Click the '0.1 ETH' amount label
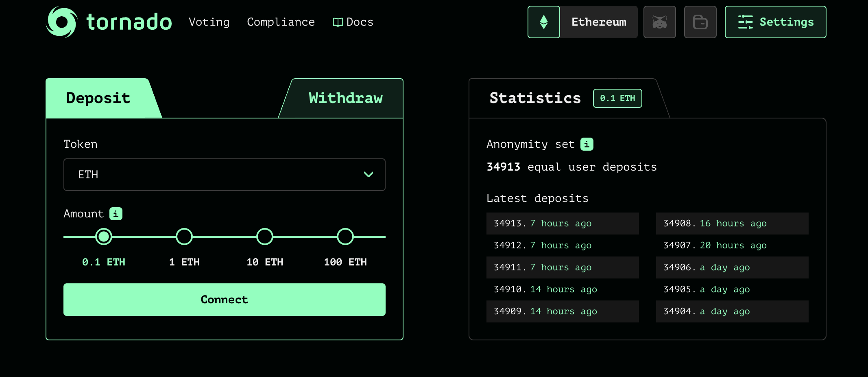Viewport: 868px width, 377px height. 104,262
